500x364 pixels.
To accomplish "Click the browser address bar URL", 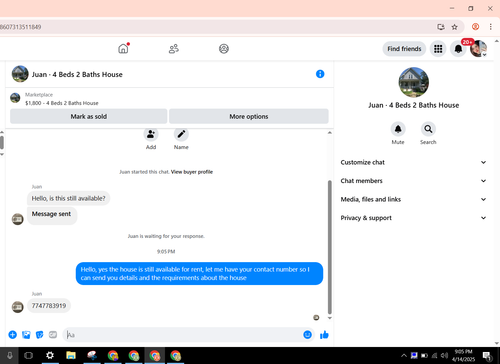I will point(21,27).
